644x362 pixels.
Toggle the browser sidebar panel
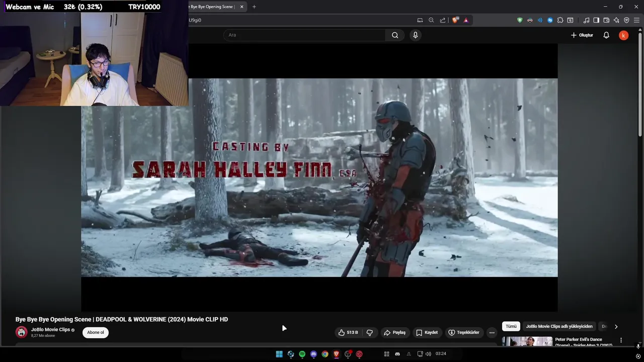click(x=596, y=20)
